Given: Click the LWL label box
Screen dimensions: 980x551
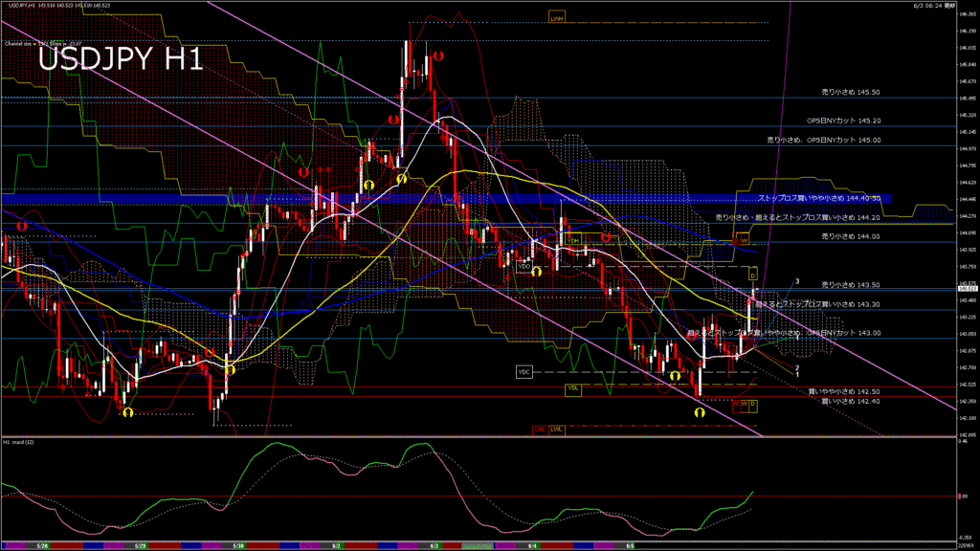Looking at the screenshot, I should pyautogui.click(x=556, y=430).
